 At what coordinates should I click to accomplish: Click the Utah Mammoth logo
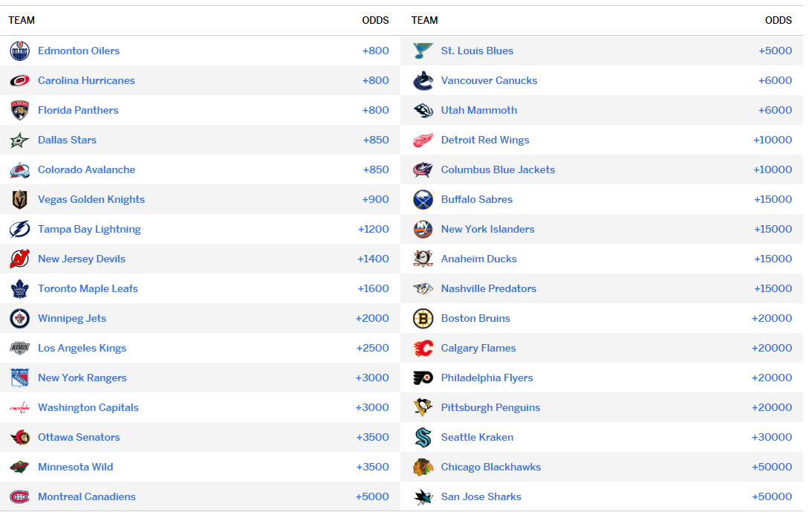(423, 110)
